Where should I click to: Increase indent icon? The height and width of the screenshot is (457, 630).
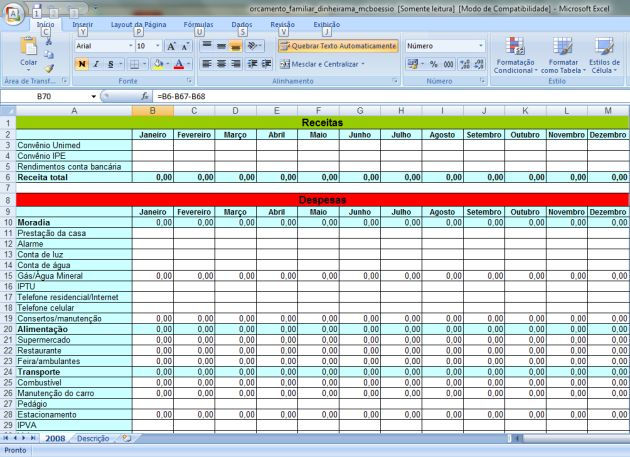pos(266,64)
